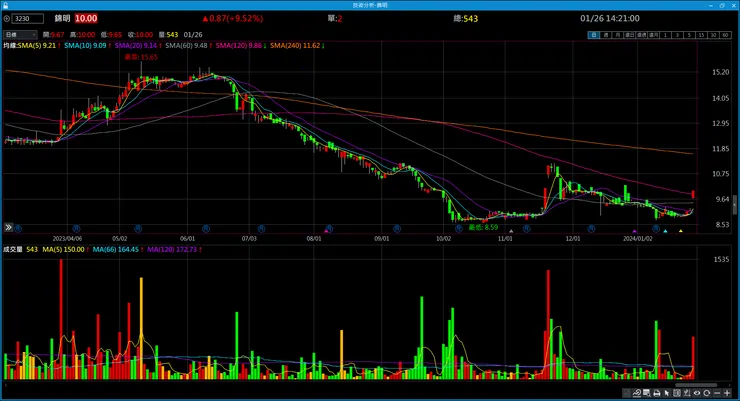Toggle the 1-minute interval button
This screenshot has width=740, height=401.
pyautogui.click(x=665, y=35)
